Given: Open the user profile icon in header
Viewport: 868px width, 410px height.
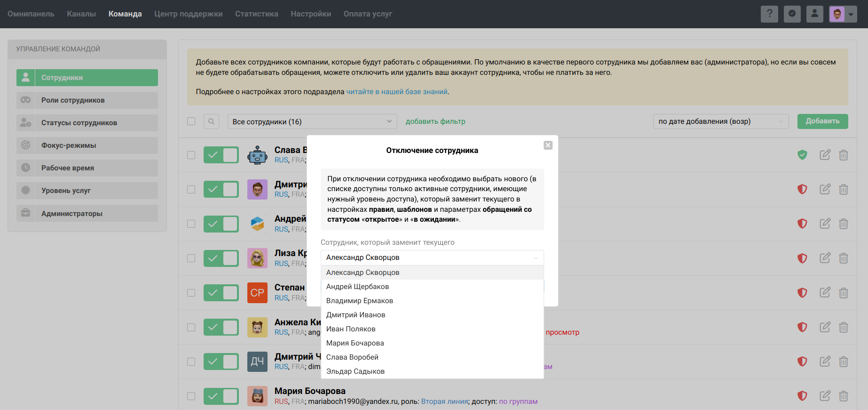Looking at the screenshot, I should pos(815,14).
